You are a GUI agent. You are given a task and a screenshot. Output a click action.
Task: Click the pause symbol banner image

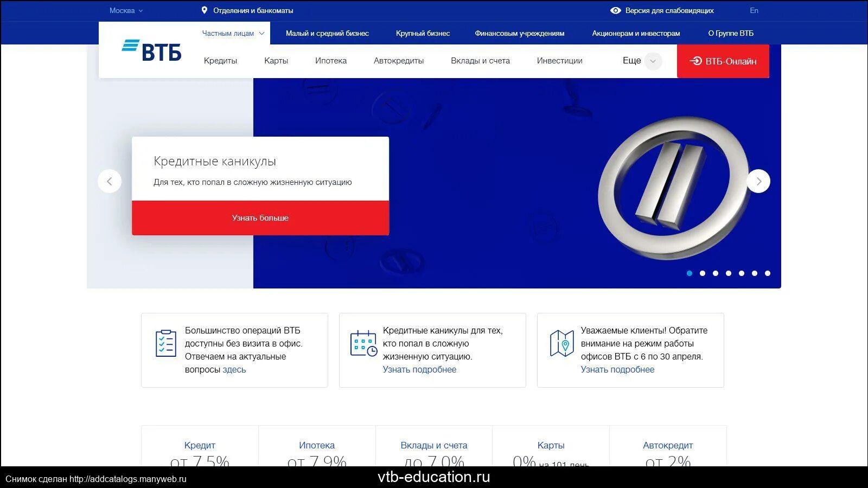(673, 188)
